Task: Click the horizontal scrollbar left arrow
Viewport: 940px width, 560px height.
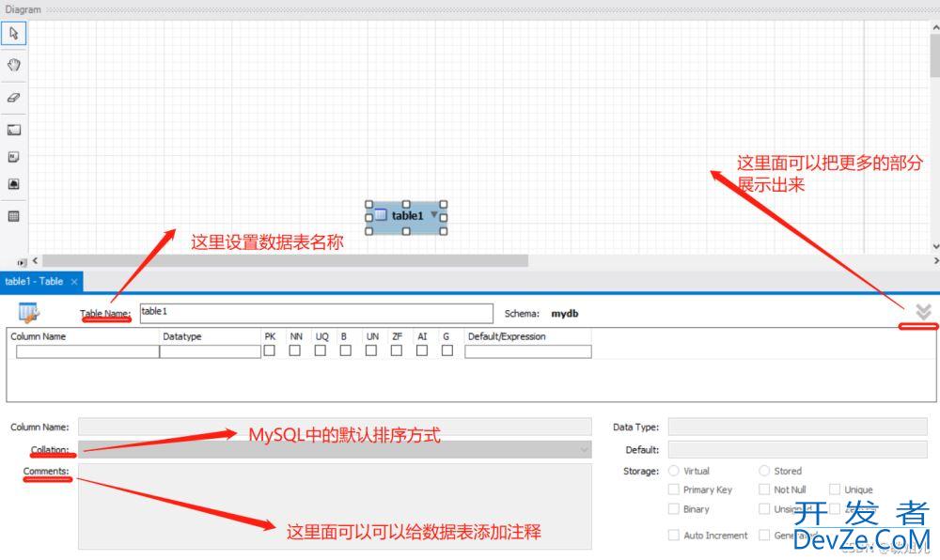Action: 36,260
